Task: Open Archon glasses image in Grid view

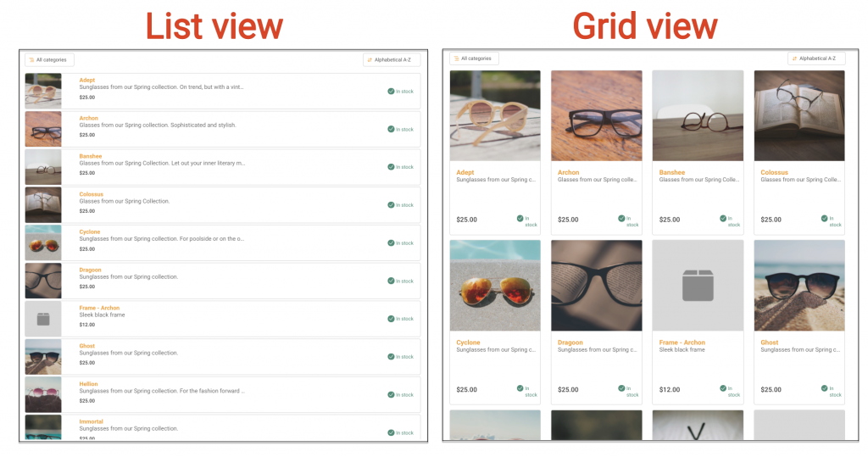Action: point(596,115)
